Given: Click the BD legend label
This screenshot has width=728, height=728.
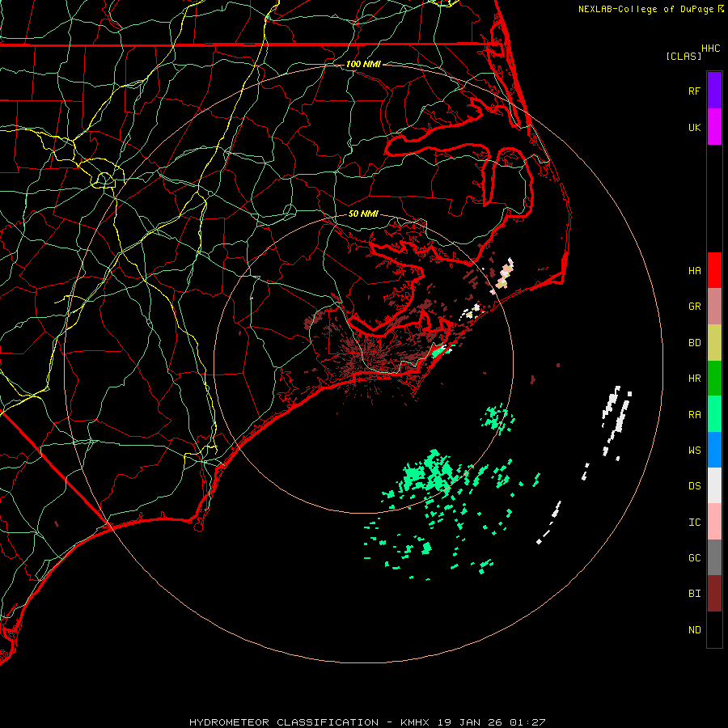Looking at the screenshot, I should (694, 343).
